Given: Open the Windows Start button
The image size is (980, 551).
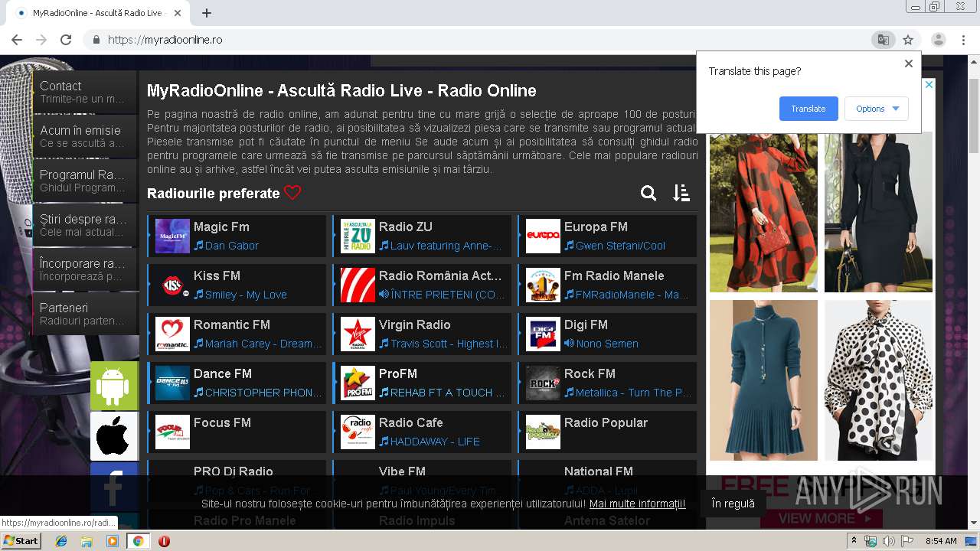Looking at the screenshot, I should [21, 541].
